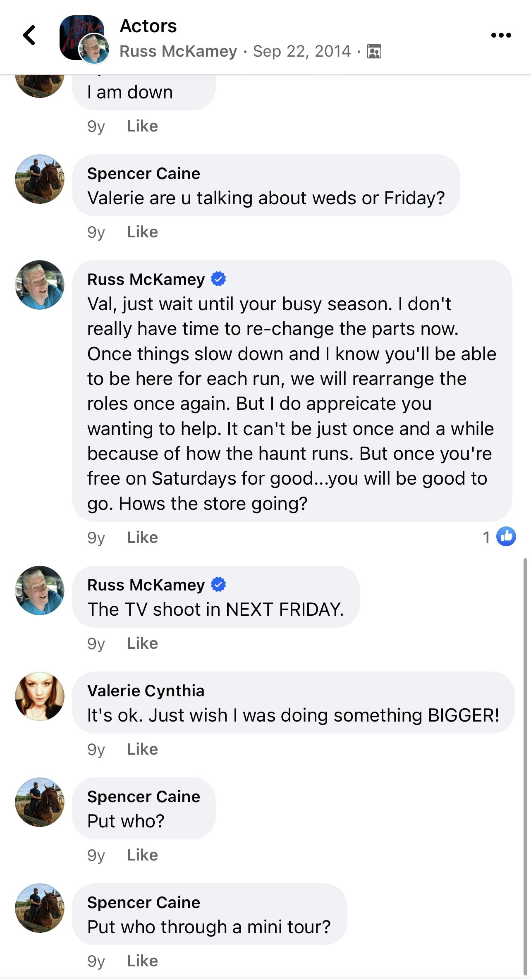Like Spencer's 'weds or Friday' comment
This screenshot has height=980, width=531.
tap(142, 232)
